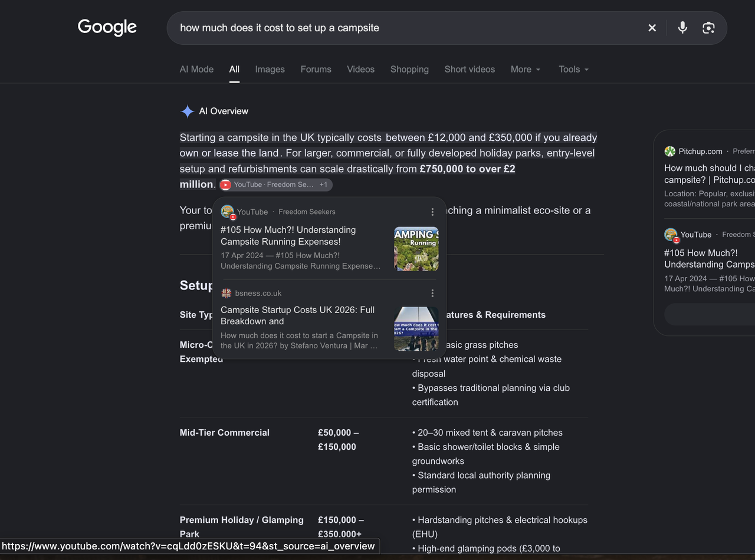Click the '£150,000 – £350,000+' cost cell
This screenshot has height=560, width=755.
click(341, 527)
